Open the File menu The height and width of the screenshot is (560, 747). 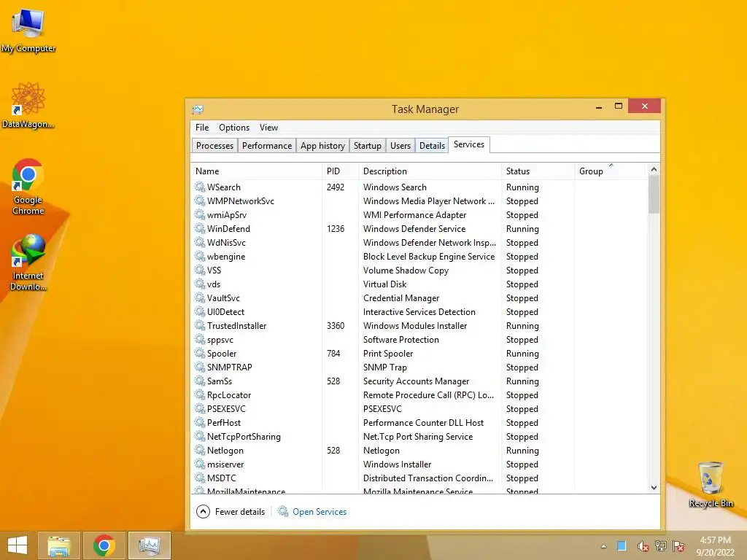pyautogui.click(x=202, y=128)
